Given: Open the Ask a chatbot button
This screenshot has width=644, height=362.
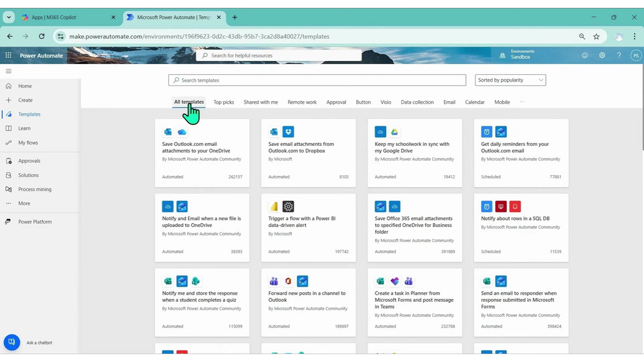Looking at the screenshot, I should pyautogui.click(x=12, y=343).
